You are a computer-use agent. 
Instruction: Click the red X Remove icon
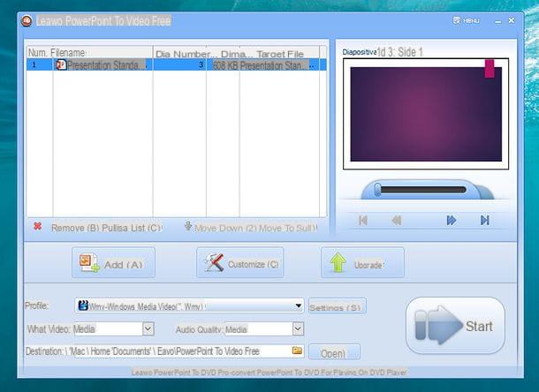point(37,226)
